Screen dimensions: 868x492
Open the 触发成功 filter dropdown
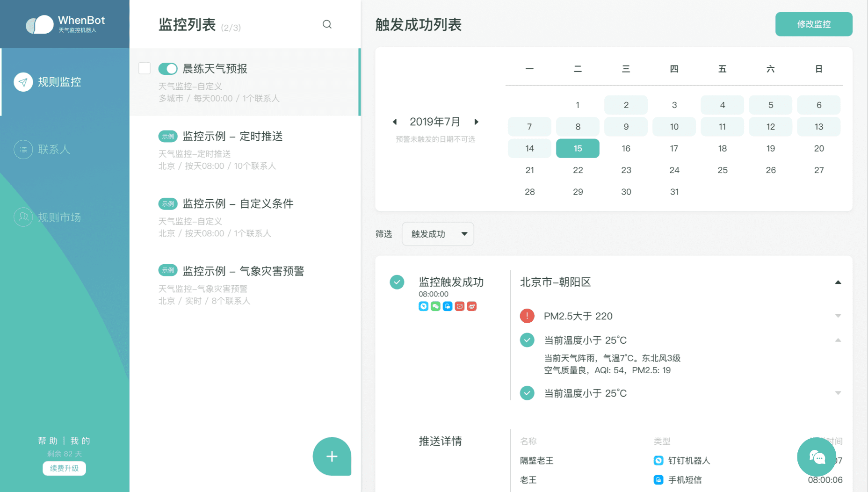(438, 234)
